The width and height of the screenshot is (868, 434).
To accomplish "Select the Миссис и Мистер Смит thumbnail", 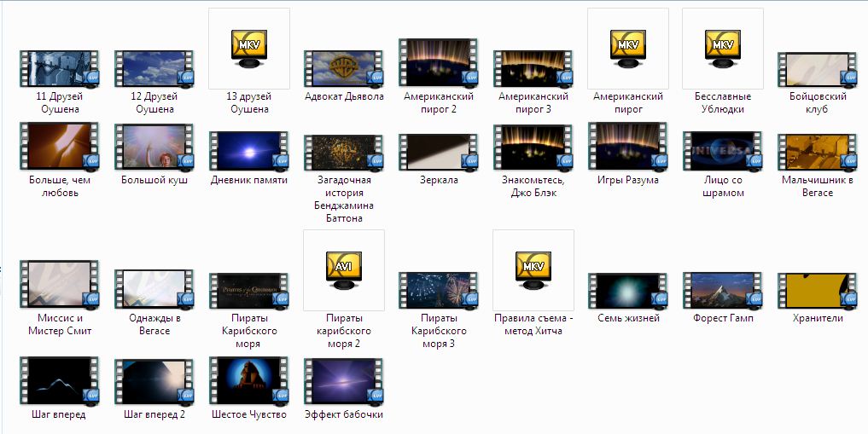I will (x=59, y=284).
